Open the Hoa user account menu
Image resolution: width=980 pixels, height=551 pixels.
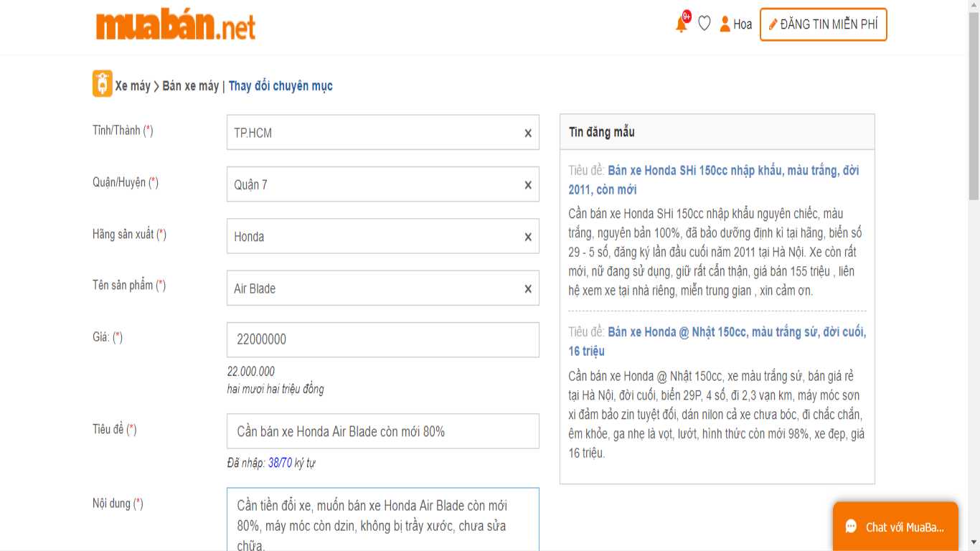click(736, 24)
